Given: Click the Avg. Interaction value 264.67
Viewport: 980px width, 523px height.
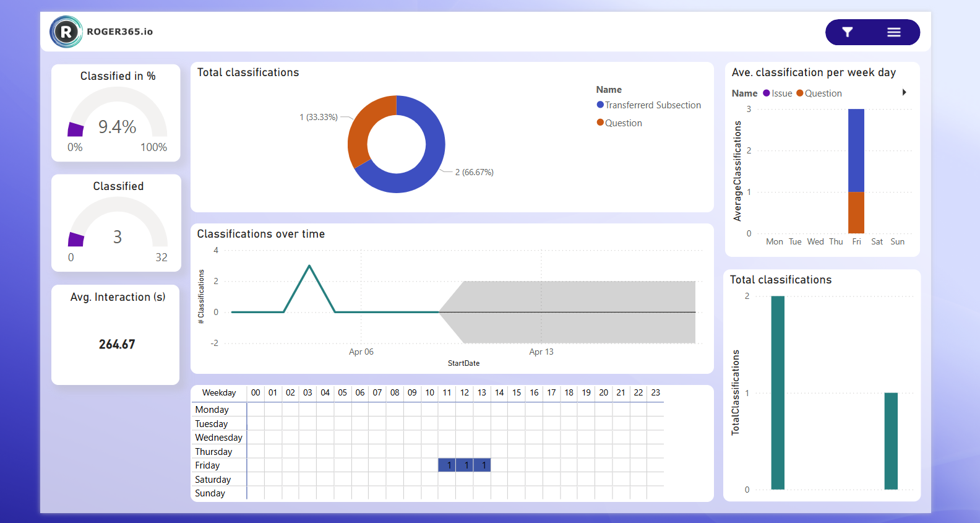Looking at the screenshot, I should 117,344.
